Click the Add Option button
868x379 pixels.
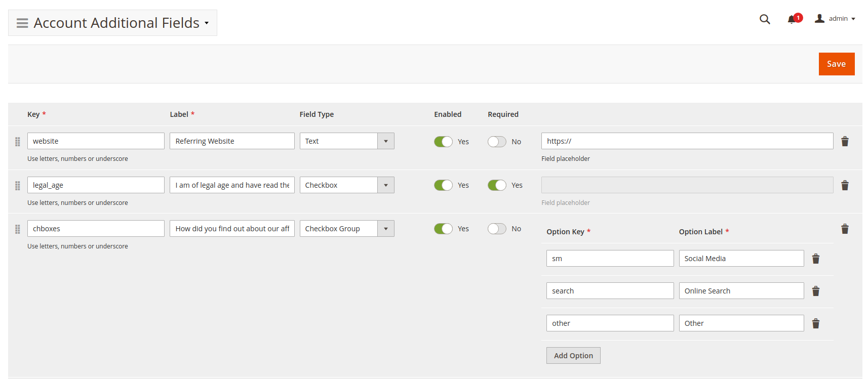point(573,356)
